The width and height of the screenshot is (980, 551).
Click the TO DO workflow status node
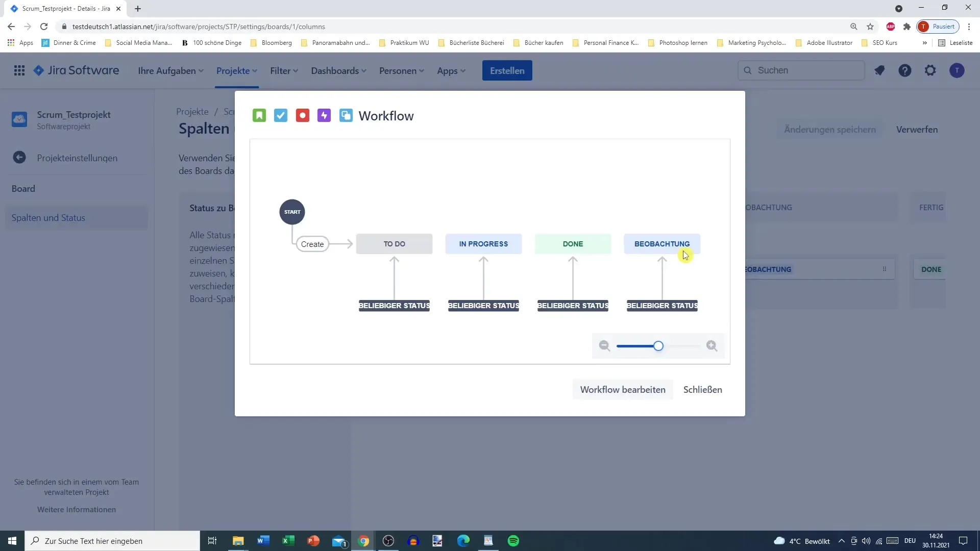pos(395,243)
